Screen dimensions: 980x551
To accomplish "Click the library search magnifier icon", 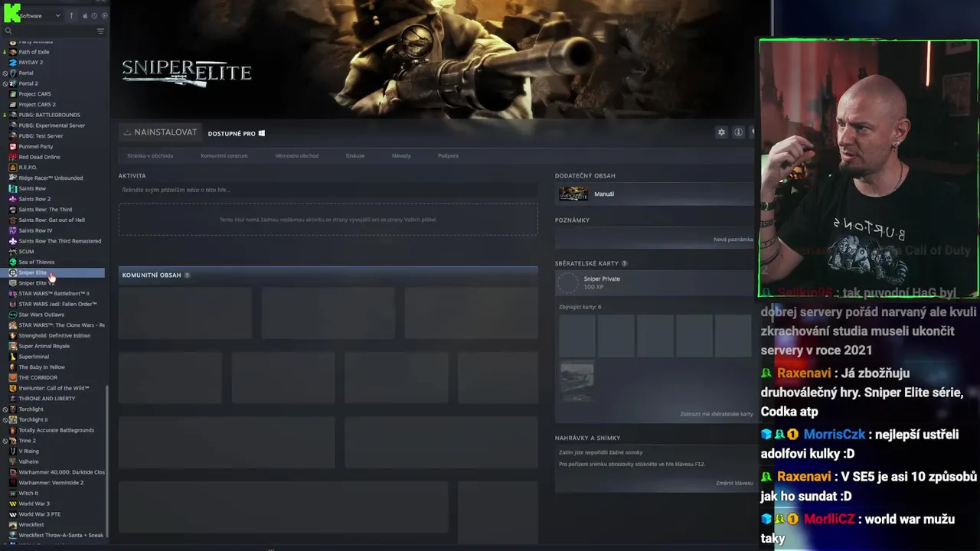I will [8, 31].
